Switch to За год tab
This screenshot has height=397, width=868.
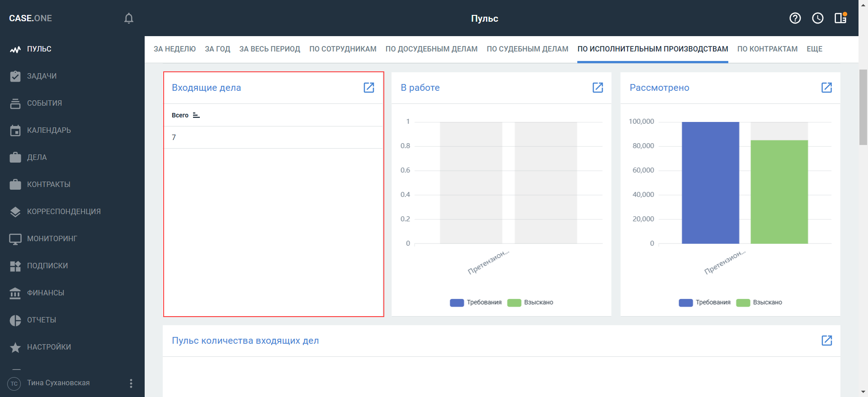point(217,49)
